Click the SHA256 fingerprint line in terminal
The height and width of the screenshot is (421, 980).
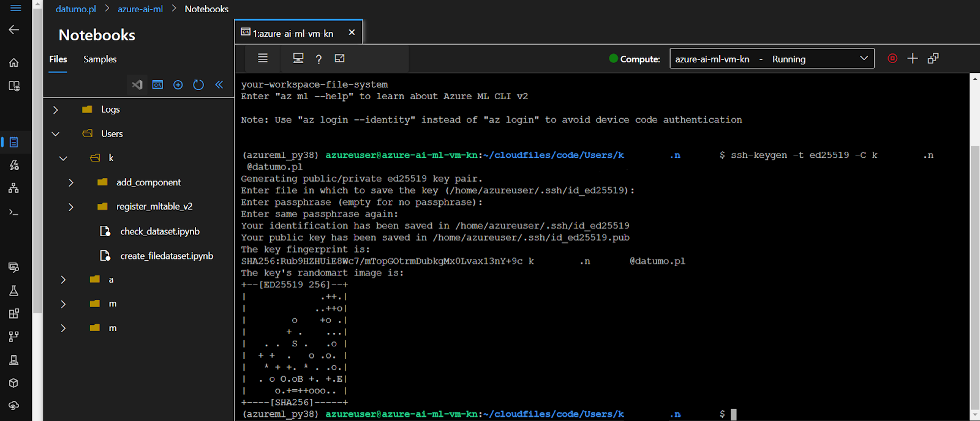[x=463, y=261]
